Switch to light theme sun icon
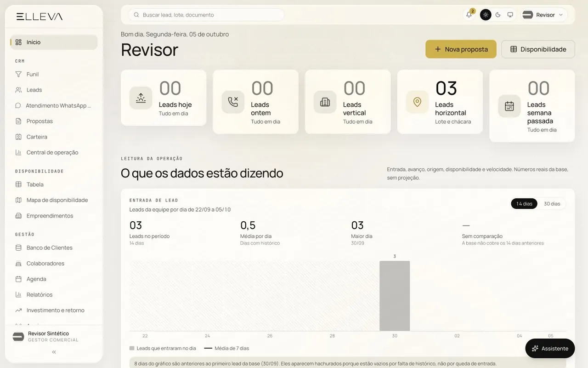This screenshot has width=588, height=368. coord(486,15)
